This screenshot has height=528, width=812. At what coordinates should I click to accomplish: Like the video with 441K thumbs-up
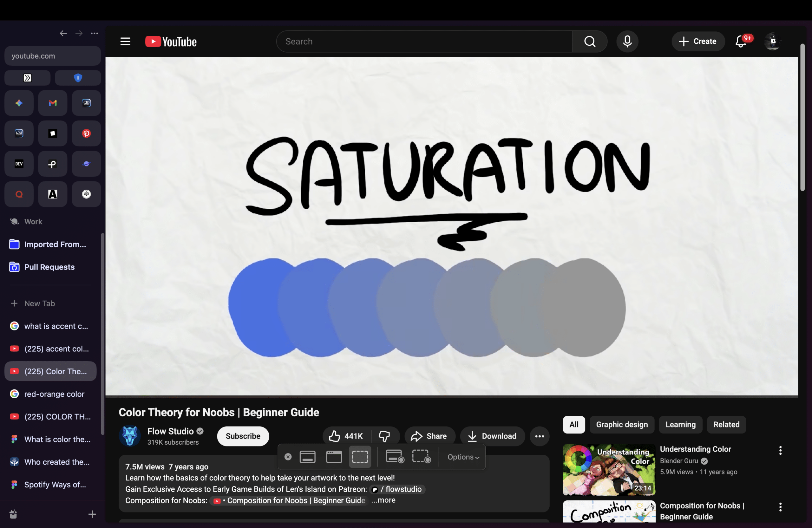click(345, 436)
